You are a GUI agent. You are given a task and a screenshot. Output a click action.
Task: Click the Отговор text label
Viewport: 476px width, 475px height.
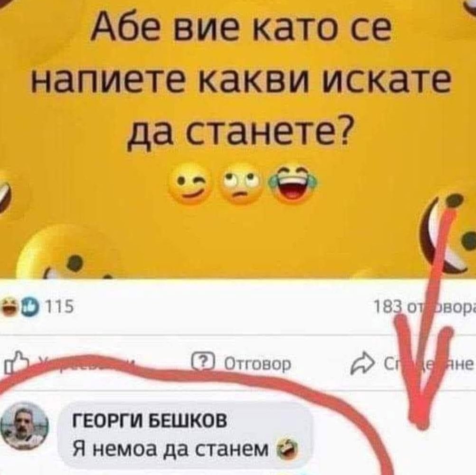point(257,363)
